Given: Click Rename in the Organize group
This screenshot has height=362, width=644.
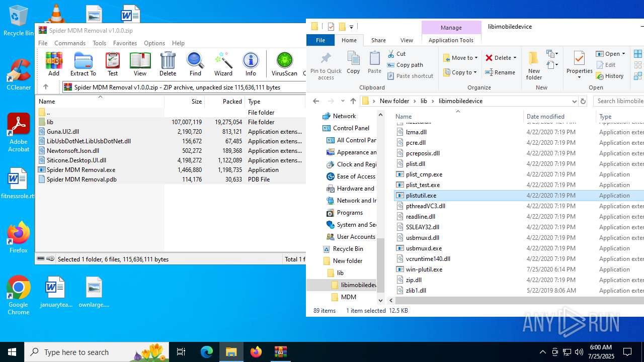Looking at the screenshot, I should pyautogui.click(x=500, y=72).
